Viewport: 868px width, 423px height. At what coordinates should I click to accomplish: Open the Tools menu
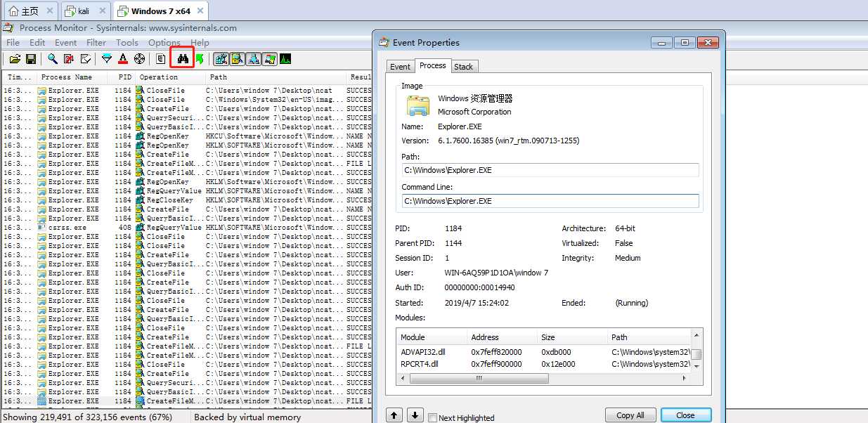[x=127, y=43]
